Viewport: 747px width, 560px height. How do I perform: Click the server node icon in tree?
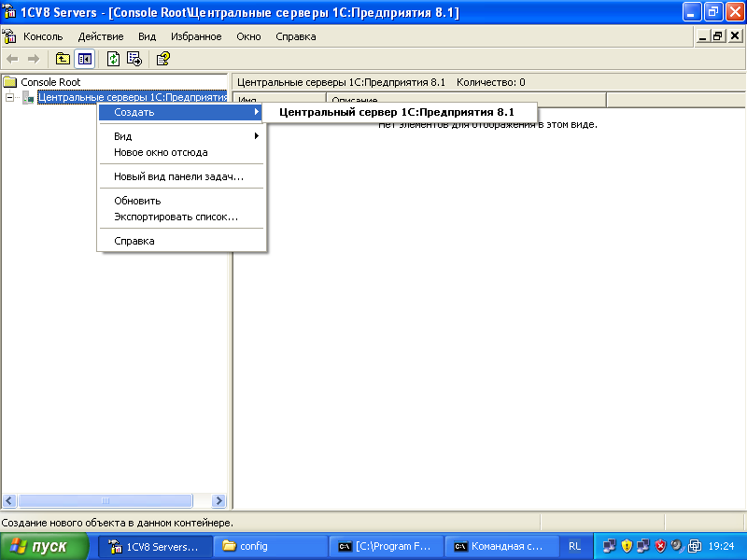pos(28,98)
